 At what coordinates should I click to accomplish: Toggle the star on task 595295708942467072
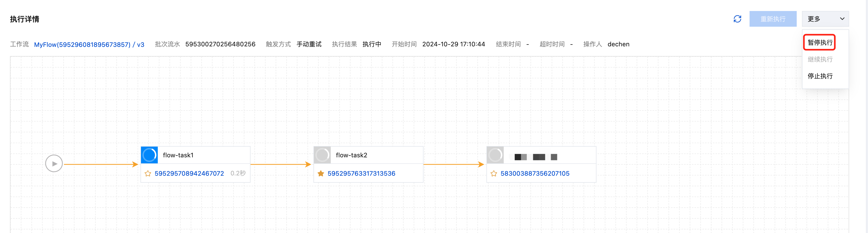pos(148,173)
